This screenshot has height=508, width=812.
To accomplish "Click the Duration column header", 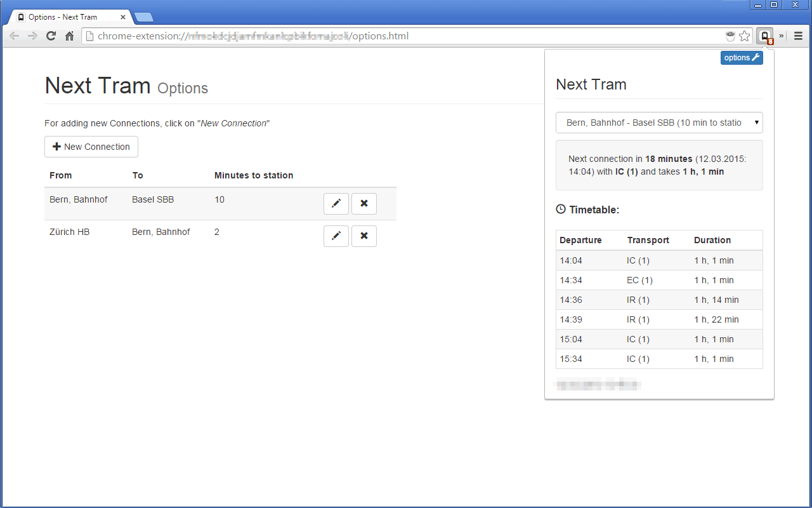I will (x=712, y=240).
